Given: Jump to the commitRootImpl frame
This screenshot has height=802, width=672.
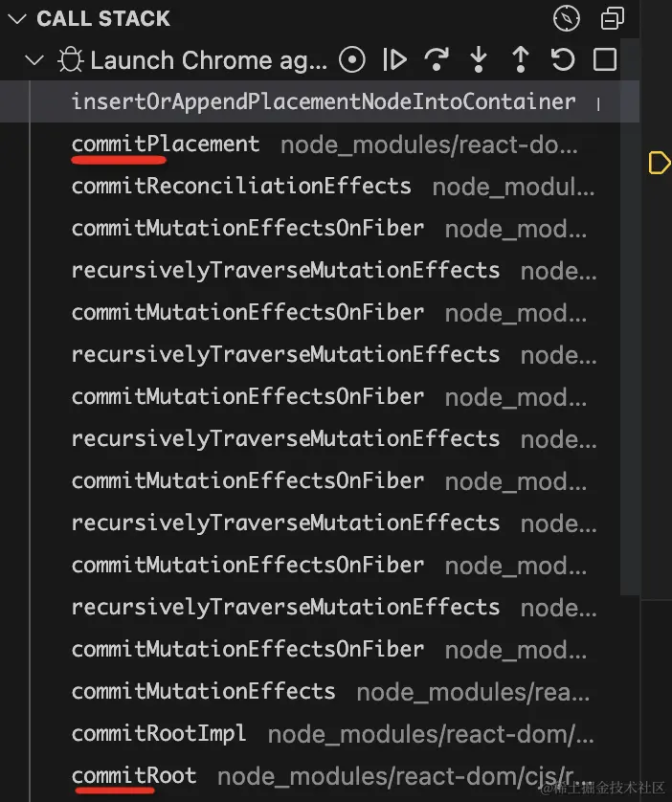Looking at the screenshot, I should click(159, 733).
